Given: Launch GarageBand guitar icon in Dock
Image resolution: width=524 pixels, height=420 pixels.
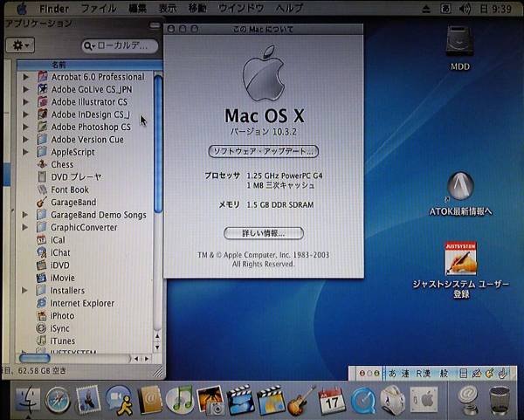Looking at the screenshot, I should (301, 401).
